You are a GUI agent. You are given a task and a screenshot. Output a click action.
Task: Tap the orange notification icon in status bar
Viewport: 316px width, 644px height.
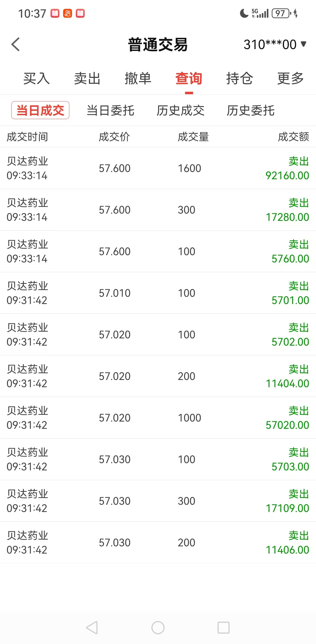(67, 13)
